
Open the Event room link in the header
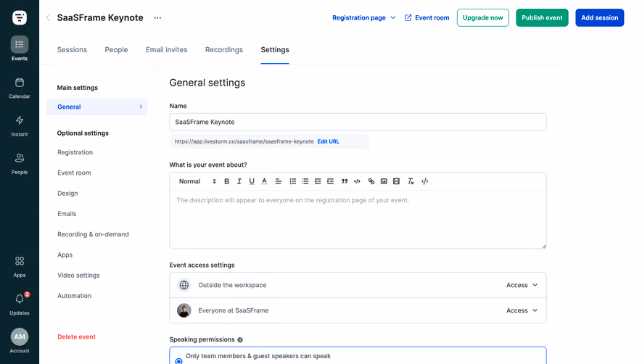[427, 17]
